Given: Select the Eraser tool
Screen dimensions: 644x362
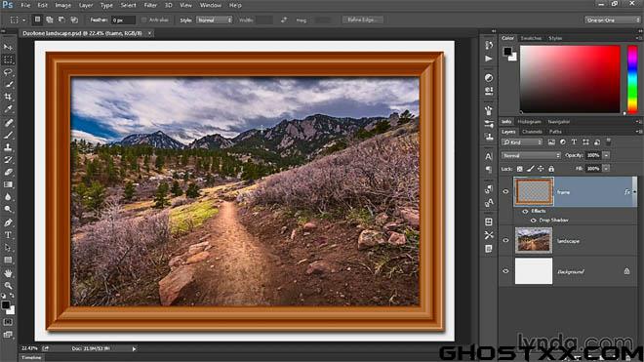Looking at the screenshot, I should 8,172.
